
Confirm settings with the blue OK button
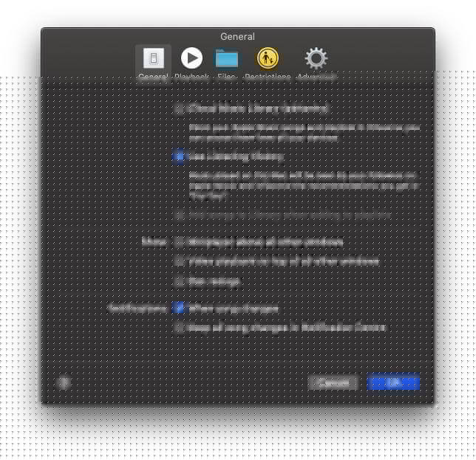coord(393,382)
